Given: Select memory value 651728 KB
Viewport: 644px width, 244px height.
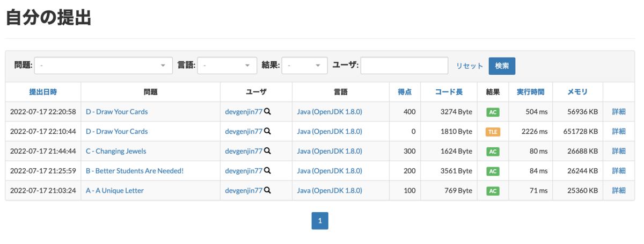Looking at the screenshot, I should click(577, 132).
